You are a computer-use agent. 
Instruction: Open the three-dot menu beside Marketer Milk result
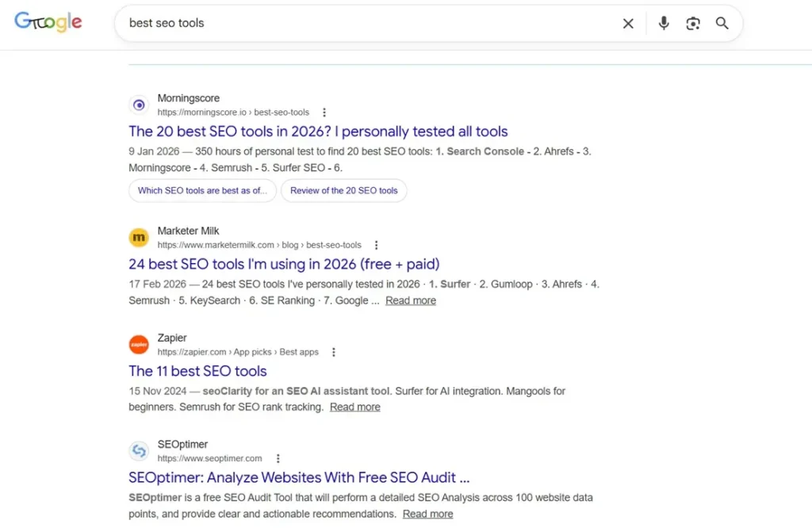pos(376,244)
